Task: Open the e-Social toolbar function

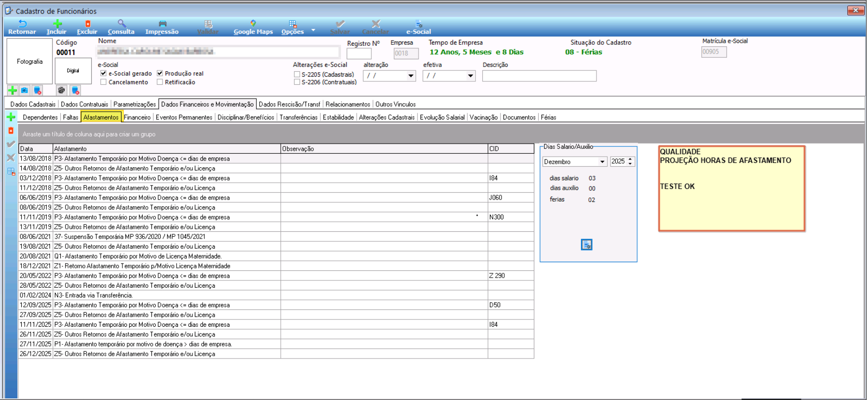Action: pos(419,27)
